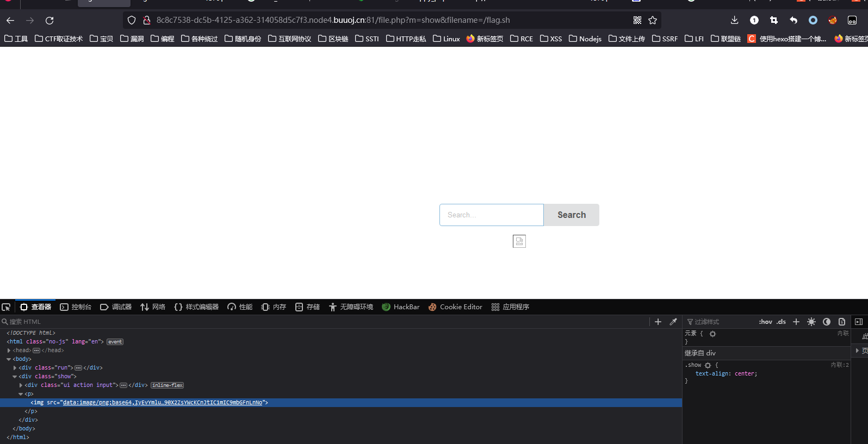Toggle light color scheme simulation
Image resolution: width=868 pixels, height=444 pixels.
point(811,322)
